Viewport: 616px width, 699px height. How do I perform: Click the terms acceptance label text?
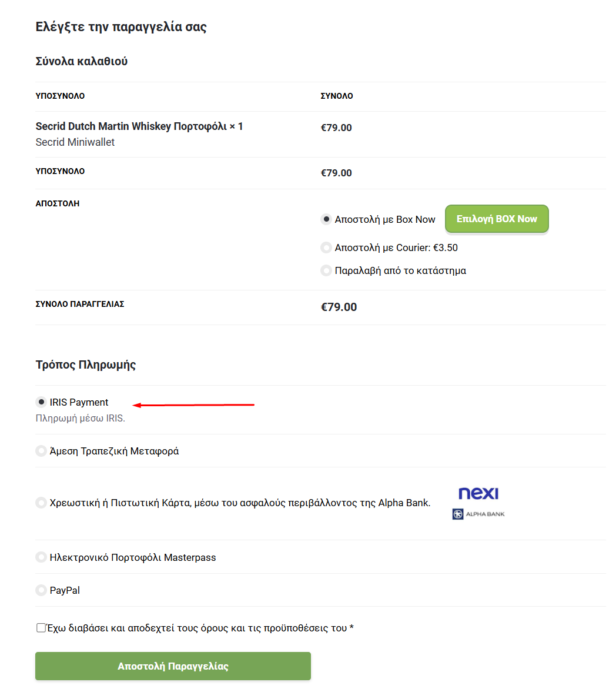coord(200,628)
